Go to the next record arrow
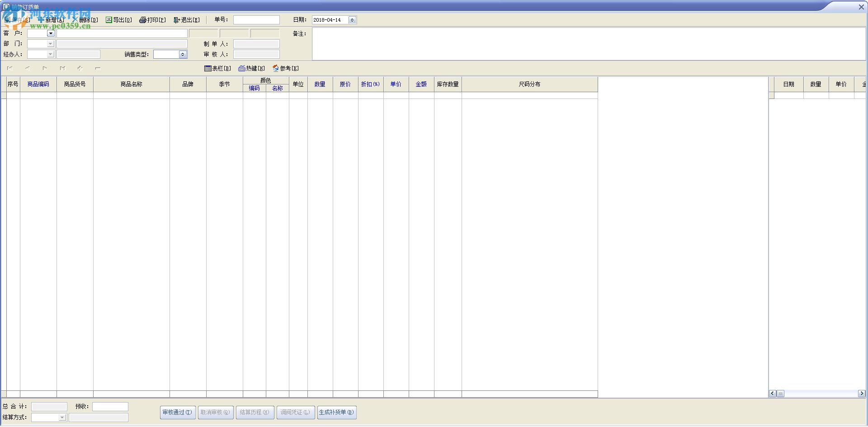 (45, 68)
